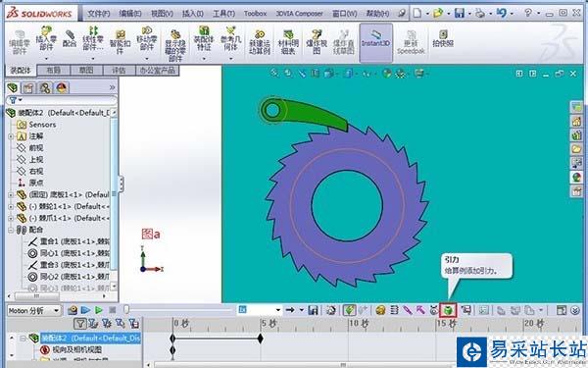Image resolution: width=588 pixels, height=368 pixels.
Task: Expand the 注解 tree node
Action: (x=11, y=136)
